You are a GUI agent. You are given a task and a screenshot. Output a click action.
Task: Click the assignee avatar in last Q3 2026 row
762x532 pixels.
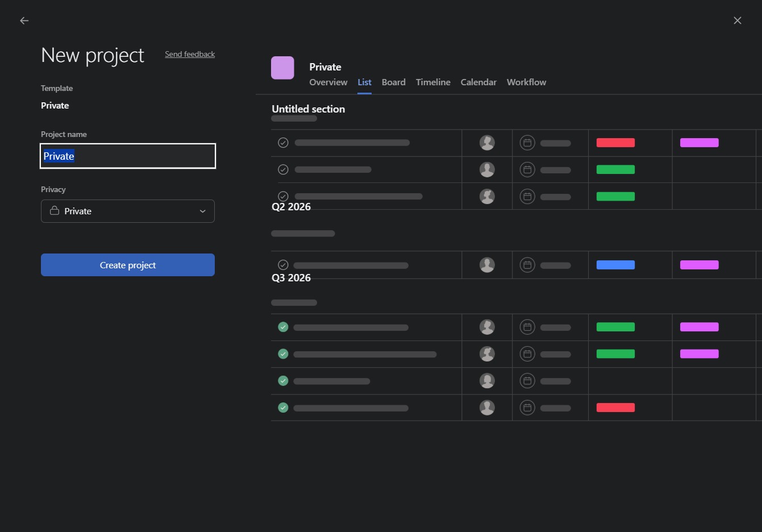487,408
